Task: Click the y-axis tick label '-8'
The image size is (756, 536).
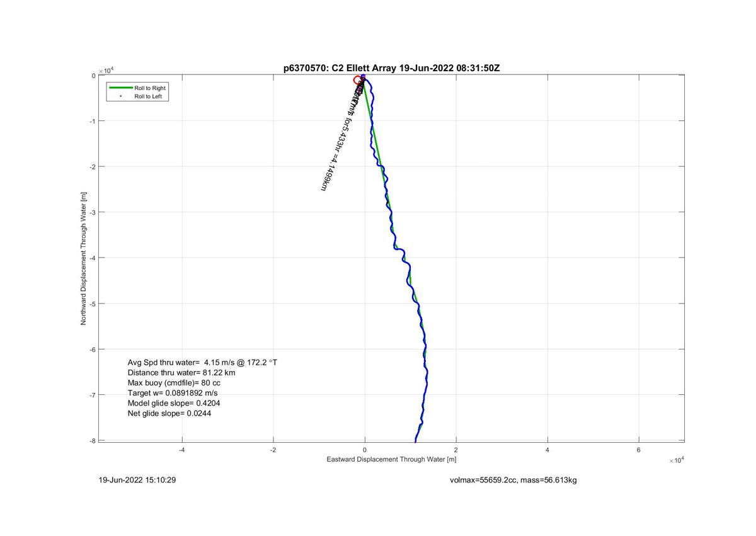Action: (92, 440)
